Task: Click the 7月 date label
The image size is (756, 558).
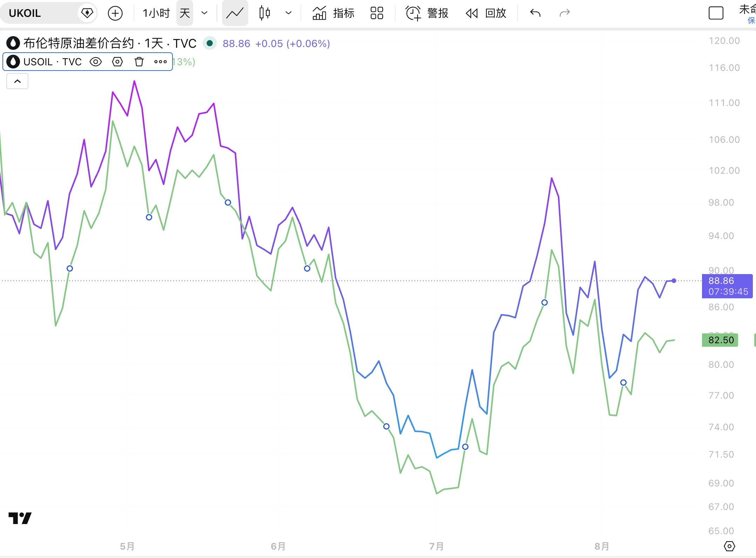Action: click(437, 546)
